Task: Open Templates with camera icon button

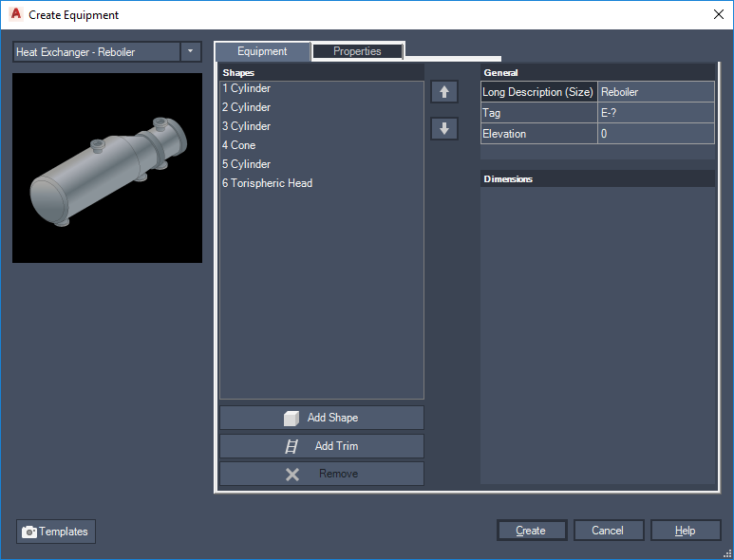Action: coord(56,532)
